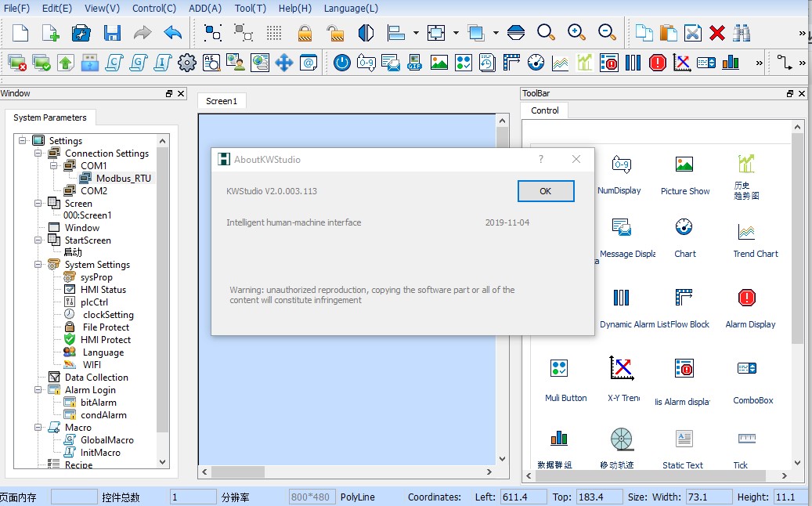Viewport: 812px width, 506px height.
Task: Click the magnifier zoom-out minus icon
Action: (x=607, y=33)
